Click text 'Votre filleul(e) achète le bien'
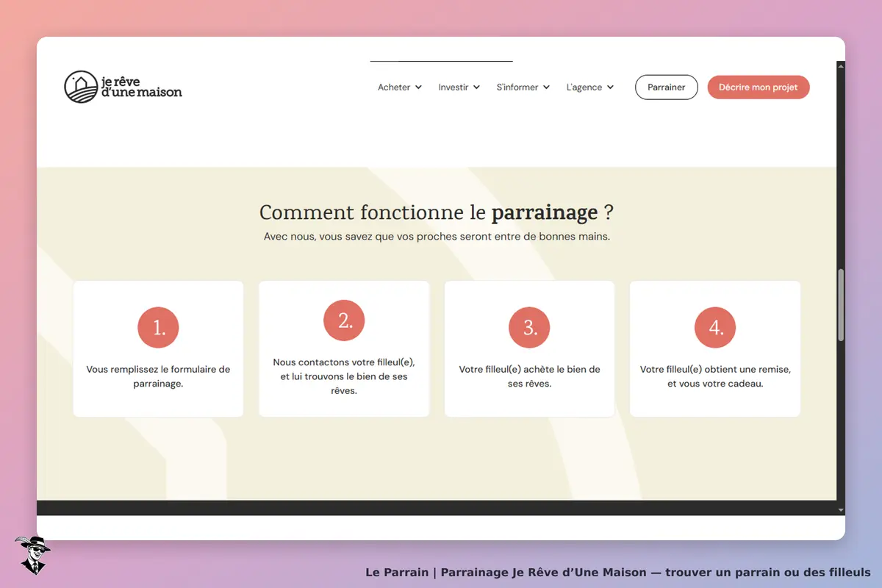Image resolution: width=882 pixels, height=588 pixels. [529, 376]
